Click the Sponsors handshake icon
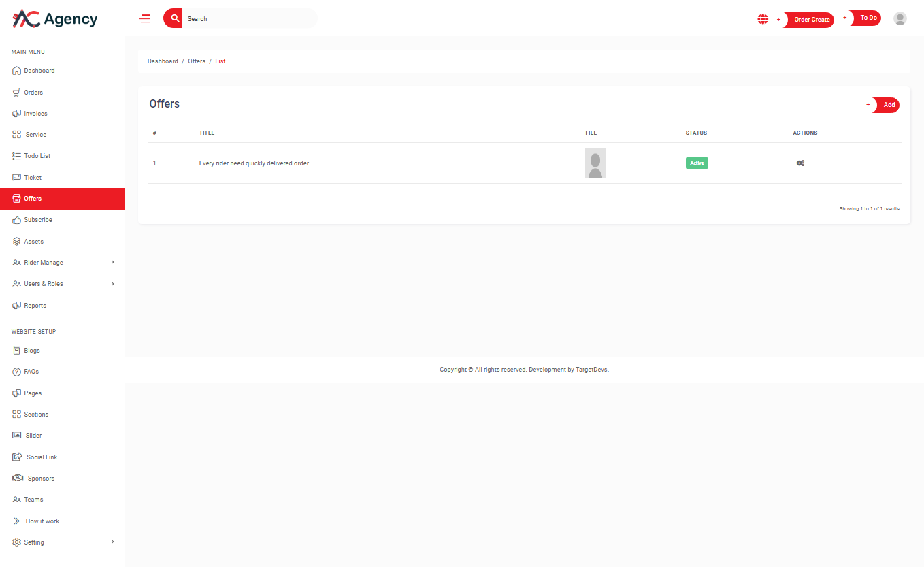Viewport: 924px width, 567px height. [18, 479]
